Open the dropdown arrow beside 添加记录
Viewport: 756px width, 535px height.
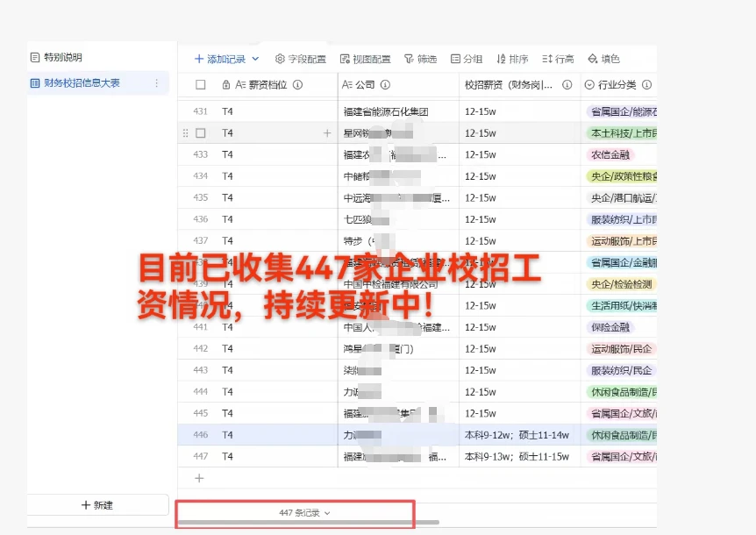(x=255, y=59)
